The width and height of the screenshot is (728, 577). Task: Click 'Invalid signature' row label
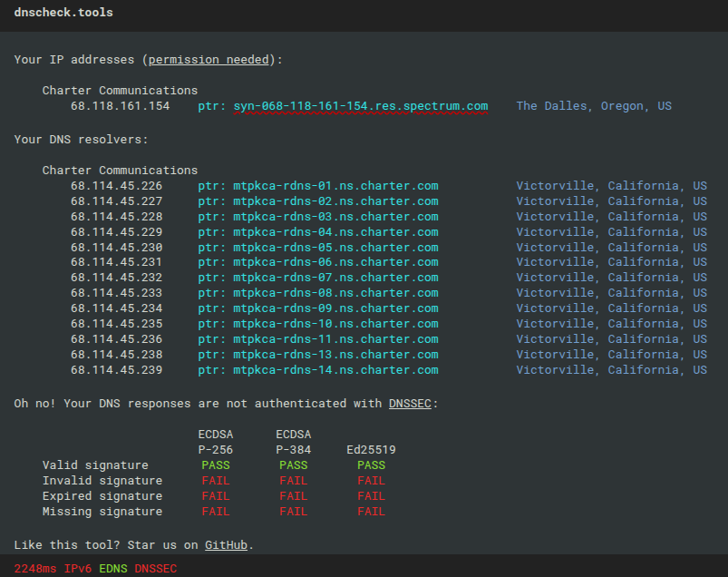102,480
